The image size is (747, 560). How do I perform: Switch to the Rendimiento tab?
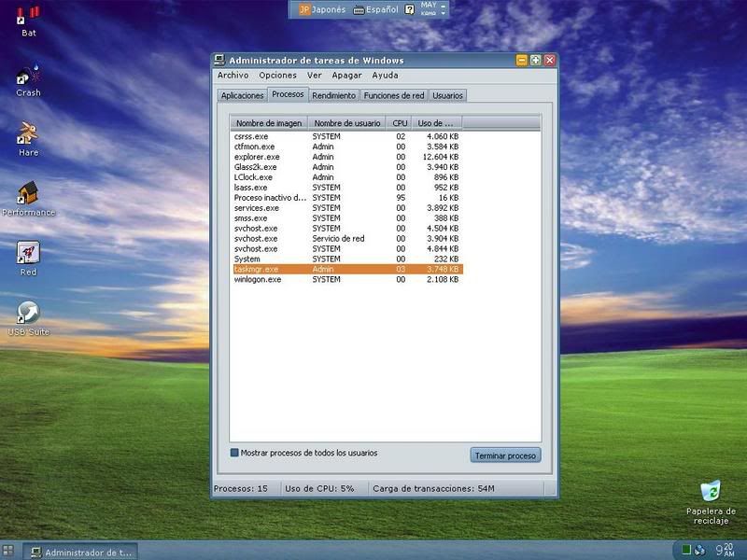(334, 95)
